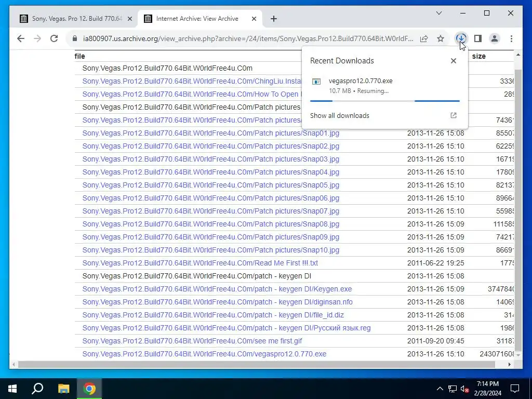This screenshot has height=399, width=532.
Task: Click the download progress bar
Action: click(385, 101)
